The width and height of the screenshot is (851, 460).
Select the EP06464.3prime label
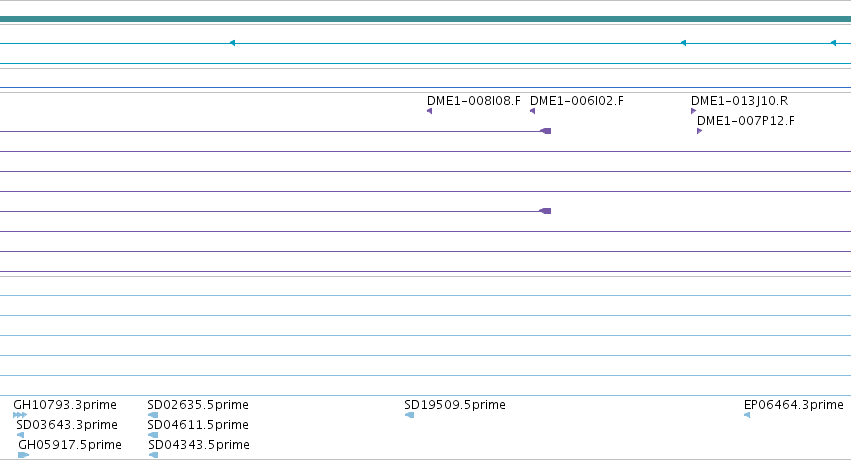tap(793, 405)
